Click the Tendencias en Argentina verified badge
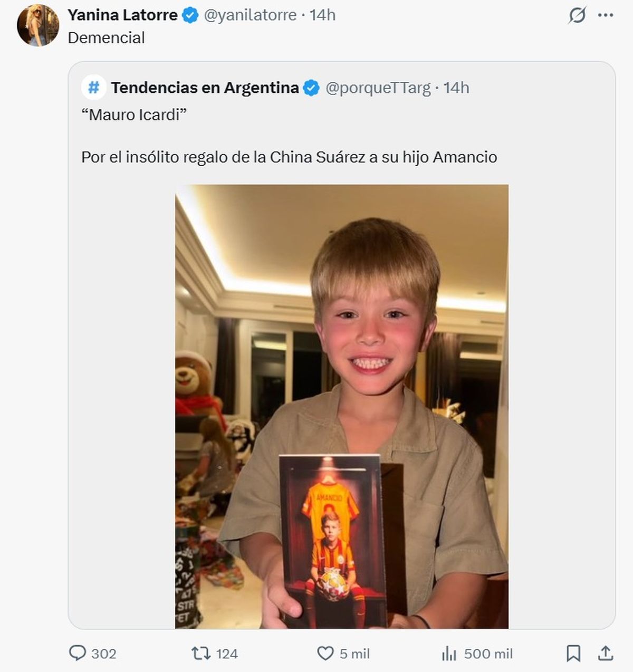This screenshot has height=672, width=633. [312, 88]
